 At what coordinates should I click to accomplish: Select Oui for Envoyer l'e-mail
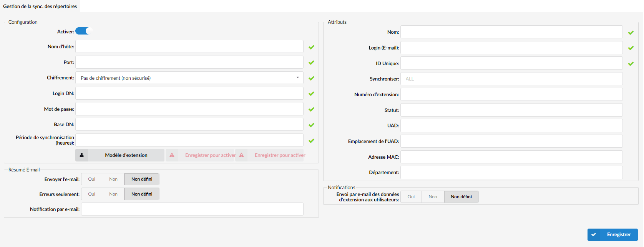(91, 179)
